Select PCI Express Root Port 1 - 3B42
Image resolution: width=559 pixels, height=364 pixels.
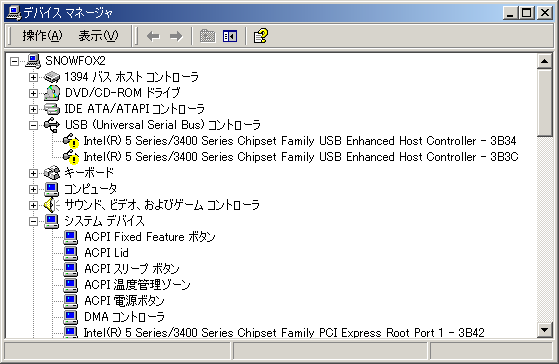click(284, 333)
